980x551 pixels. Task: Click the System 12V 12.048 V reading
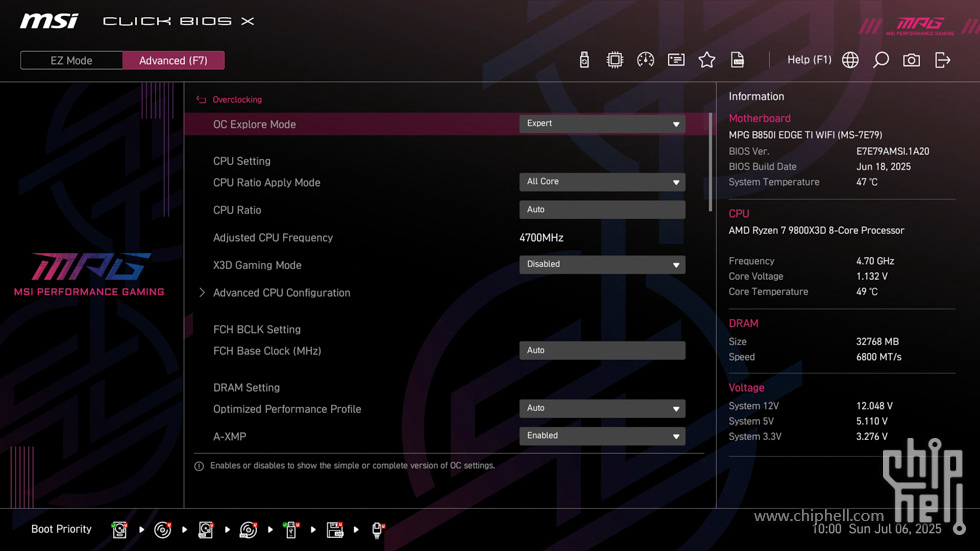874,406
